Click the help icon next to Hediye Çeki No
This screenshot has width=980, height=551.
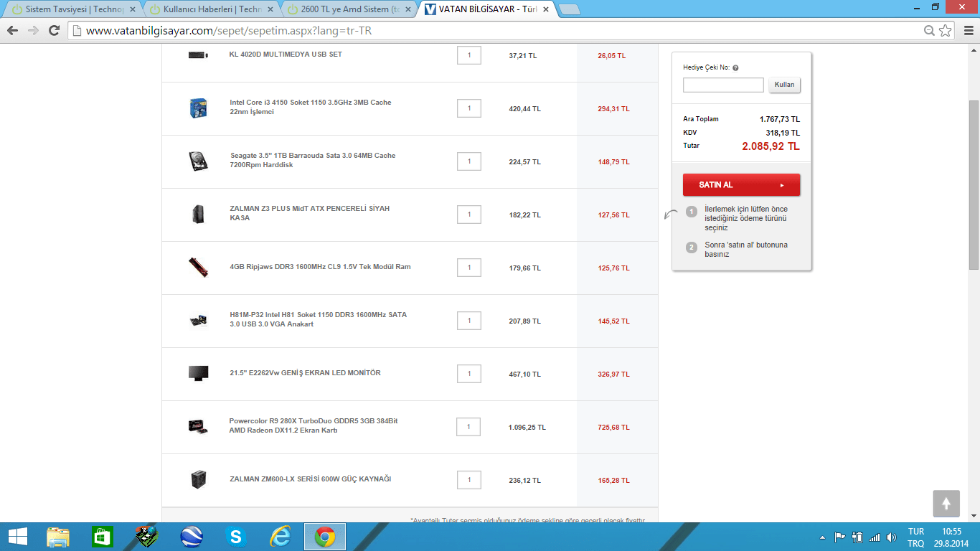point(735,68)
